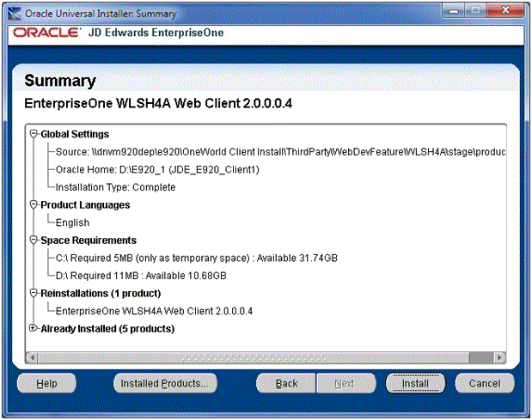Select the Product Languages heading
Screen dimensions: 532x420
click(85, 205)
